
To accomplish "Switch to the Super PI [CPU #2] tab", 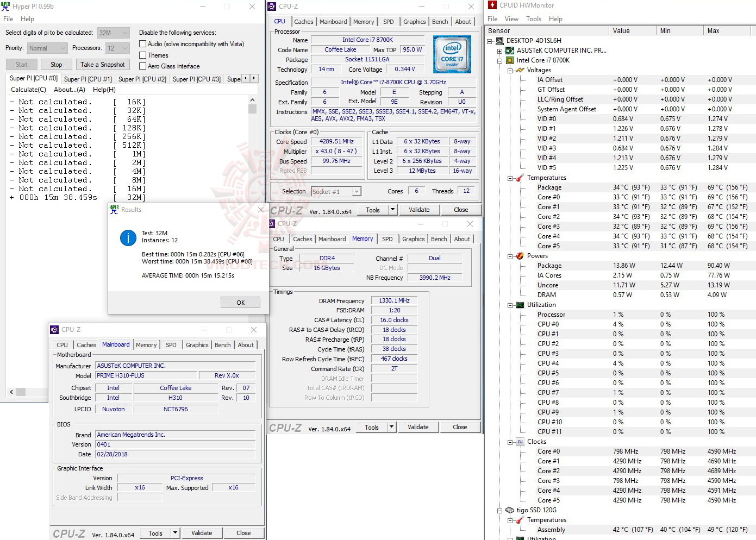I will click(x=142, y=79).
